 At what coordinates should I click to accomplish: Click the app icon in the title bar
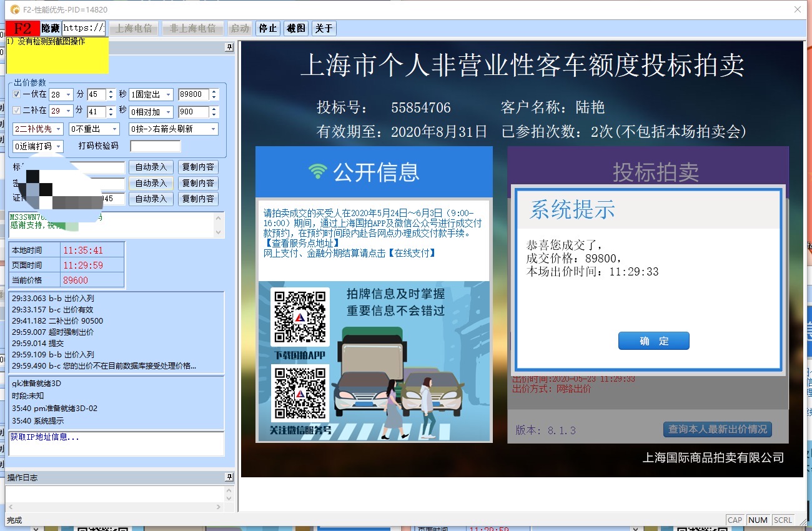15,9
